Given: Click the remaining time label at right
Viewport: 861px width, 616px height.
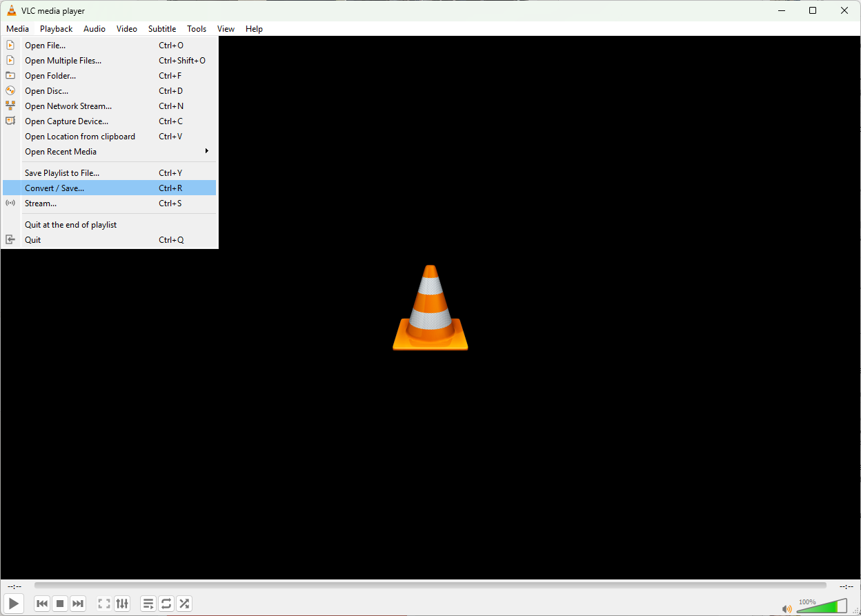Looking at the screenshot, I should (847, 586).
